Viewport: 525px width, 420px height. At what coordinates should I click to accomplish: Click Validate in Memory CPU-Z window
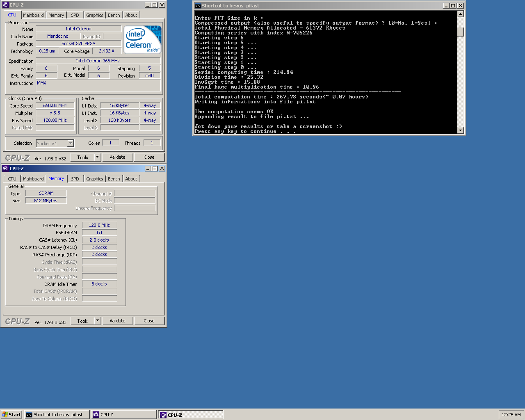[117, 321]
